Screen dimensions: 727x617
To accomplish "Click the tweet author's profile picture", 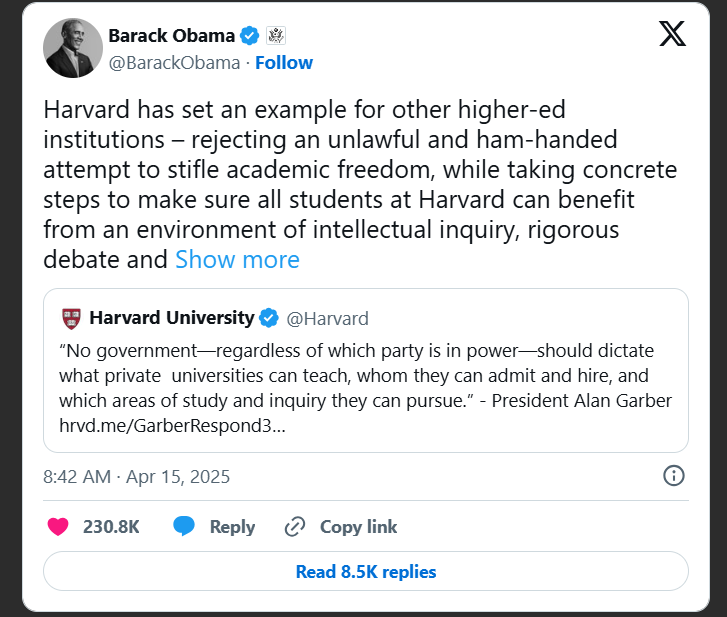I will coord(73,48).
